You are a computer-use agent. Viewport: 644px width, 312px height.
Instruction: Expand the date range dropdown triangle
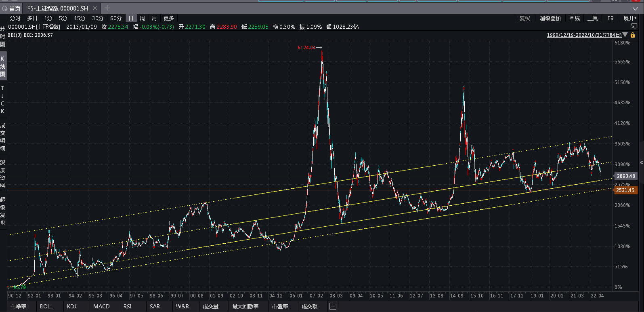[625, 35]
